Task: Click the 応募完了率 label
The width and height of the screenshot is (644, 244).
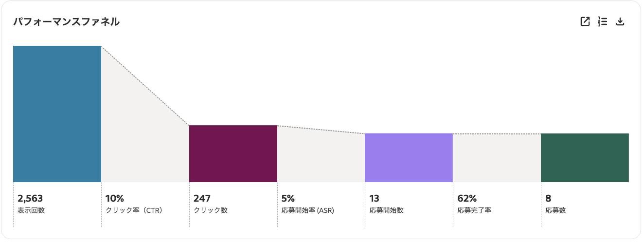Action: tap(474, 210)
